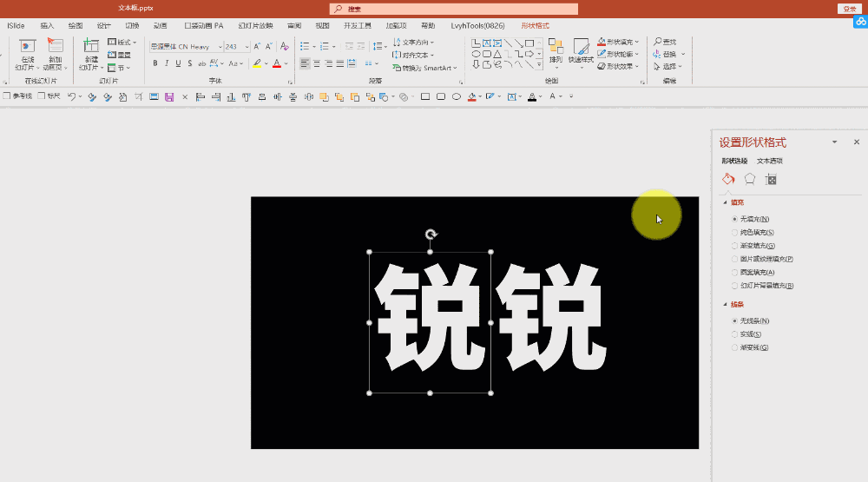Select 实线(S) solid line option
The image size is (868, 482).
[746, 334]
